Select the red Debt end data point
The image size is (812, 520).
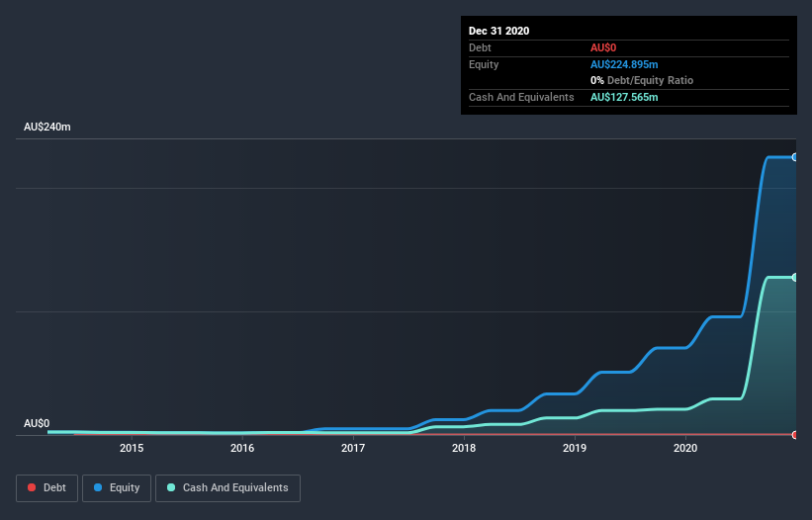795,435
